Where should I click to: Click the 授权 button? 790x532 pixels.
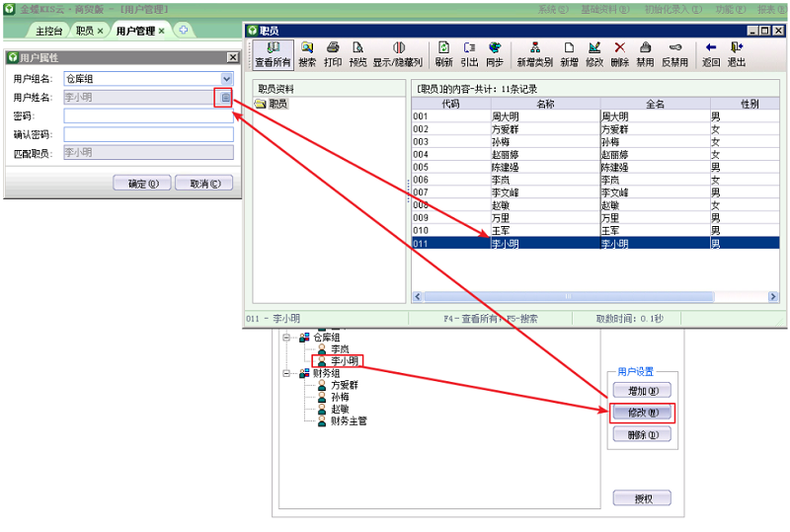(641, 497)
